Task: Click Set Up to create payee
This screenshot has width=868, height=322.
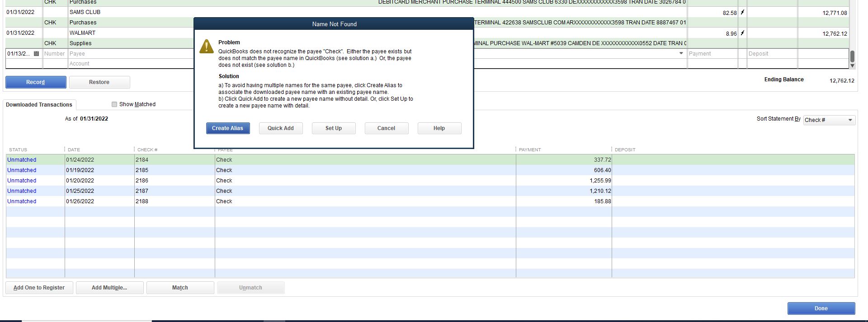Action: (x=334, y=128)
